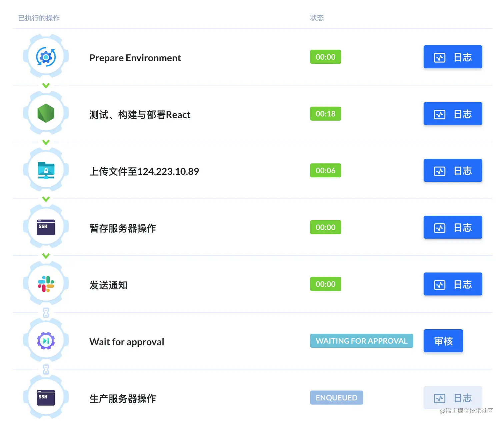Select the 测试、构建与部署React action name
Screen dimensions: 504x425
click(140, 115)
